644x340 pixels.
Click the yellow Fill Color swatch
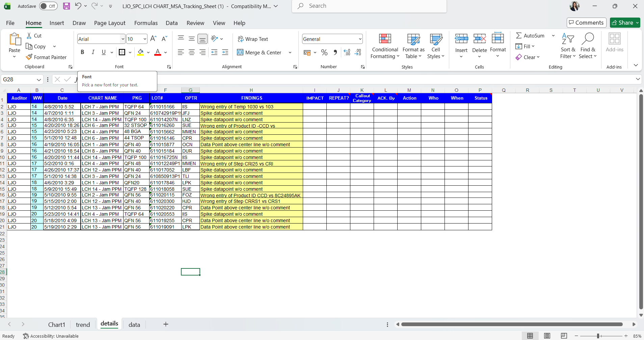(x=141, y=52)
